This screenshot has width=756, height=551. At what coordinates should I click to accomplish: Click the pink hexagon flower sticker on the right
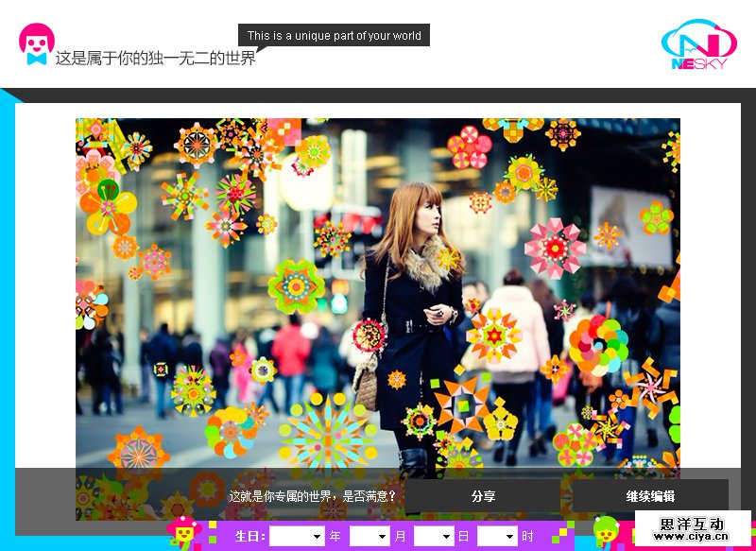(556, 248)
